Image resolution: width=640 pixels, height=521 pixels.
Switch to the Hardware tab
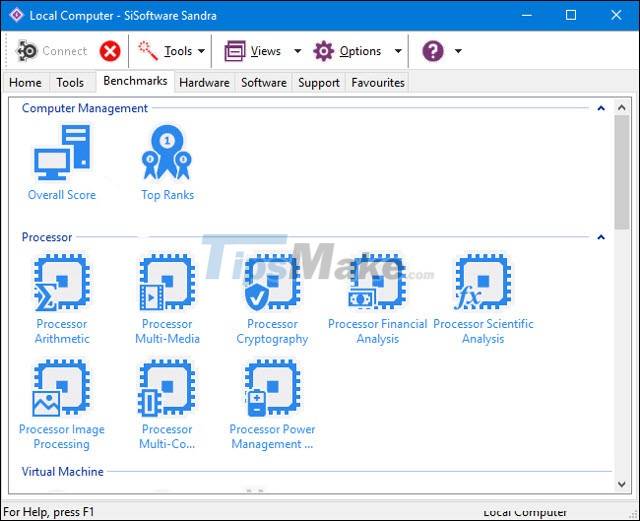point(204,82)
